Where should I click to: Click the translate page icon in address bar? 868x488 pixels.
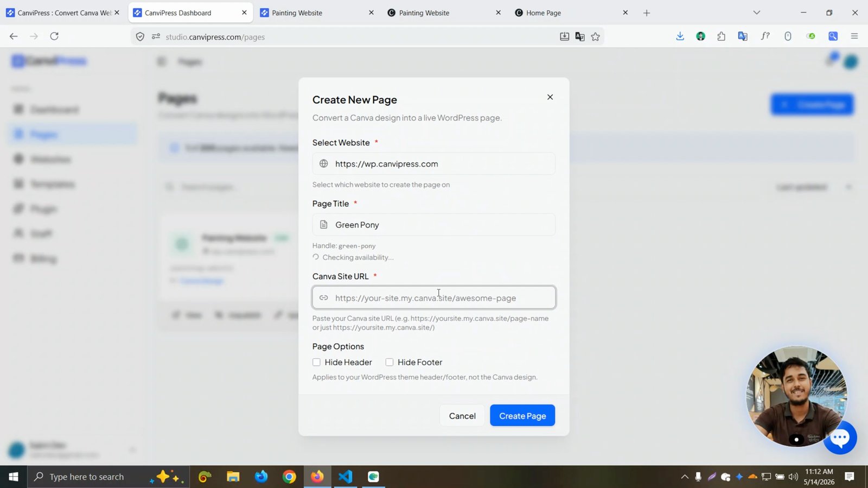580,37
